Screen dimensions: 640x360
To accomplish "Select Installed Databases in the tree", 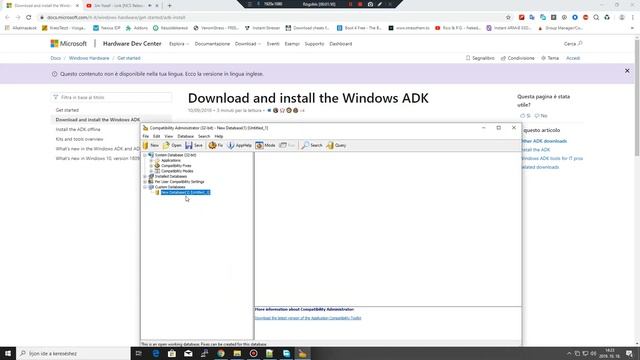I will pyautogui.click(x=171, y=176).
